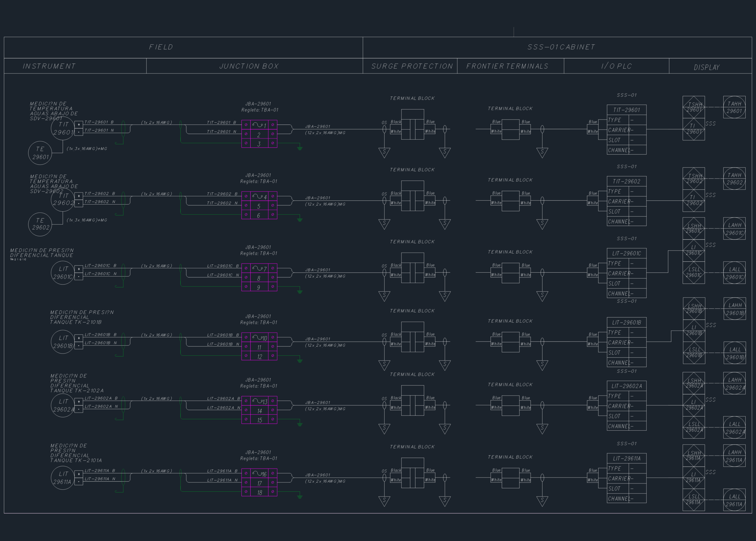Click the MEDICI?N DE PRESI?N DIFERENCIAL TANQUE TK-2101B description

[x=82, y=317]
